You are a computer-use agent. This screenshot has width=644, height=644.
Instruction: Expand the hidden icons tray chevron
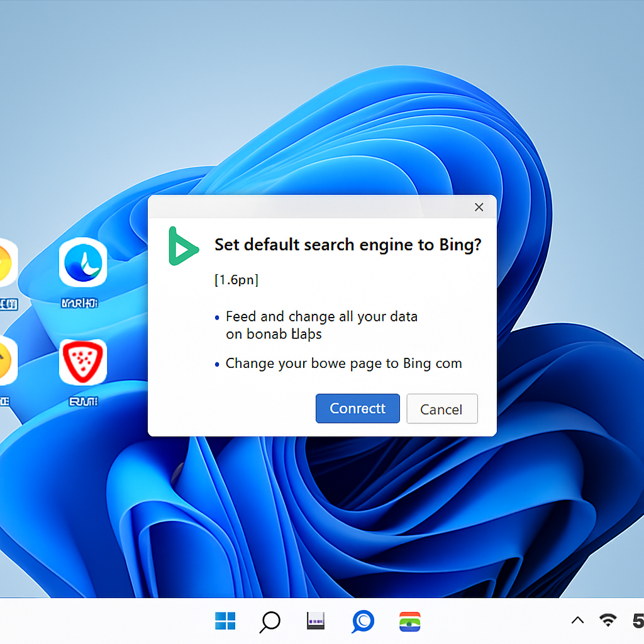[577, 620]
